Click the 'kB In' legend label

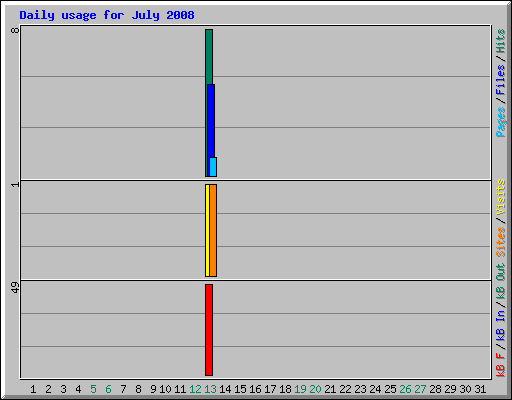(x=500, y=325)
